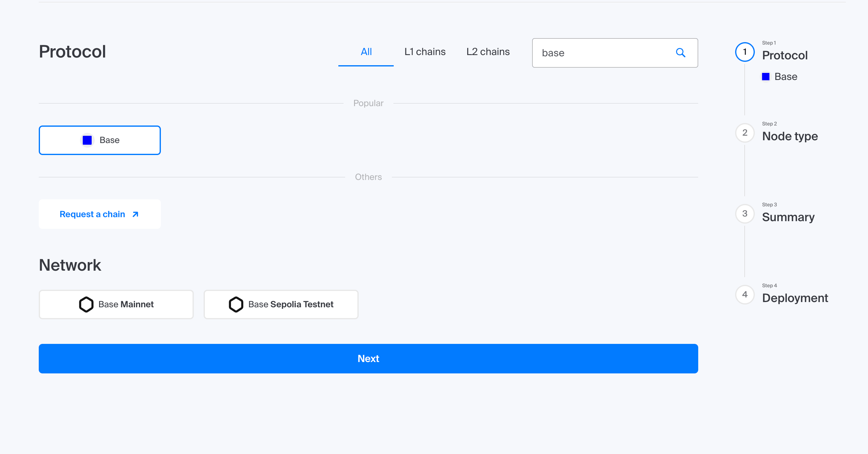
Task: Click the step 2 circle indicator
Action: (744, 133)
